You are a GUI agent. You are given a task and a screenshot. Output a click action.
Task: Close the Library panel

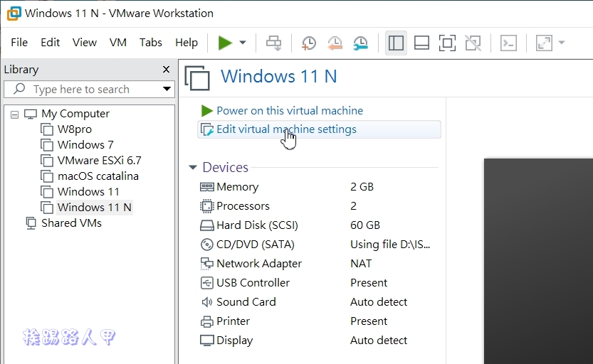pyautogui.click(x=166, y=70)
